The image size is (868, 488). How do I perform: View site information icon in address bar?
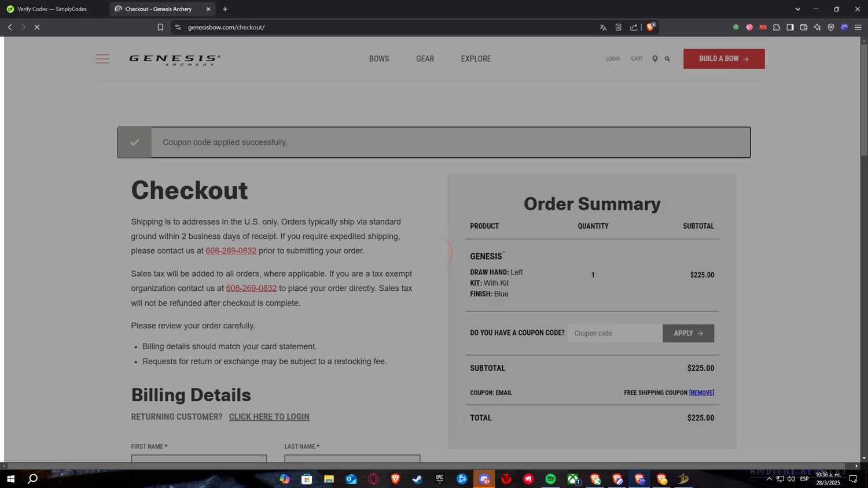pos(178,27)
